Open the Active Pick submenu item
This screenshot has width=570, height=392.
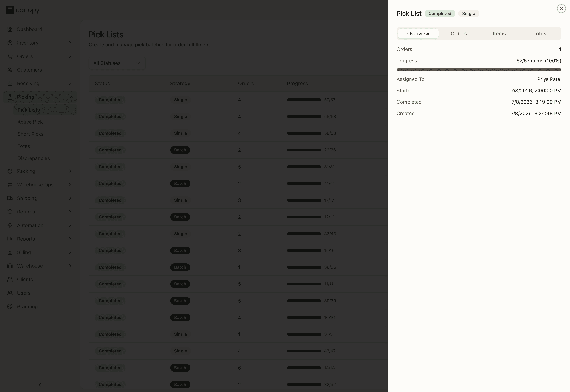45,122
